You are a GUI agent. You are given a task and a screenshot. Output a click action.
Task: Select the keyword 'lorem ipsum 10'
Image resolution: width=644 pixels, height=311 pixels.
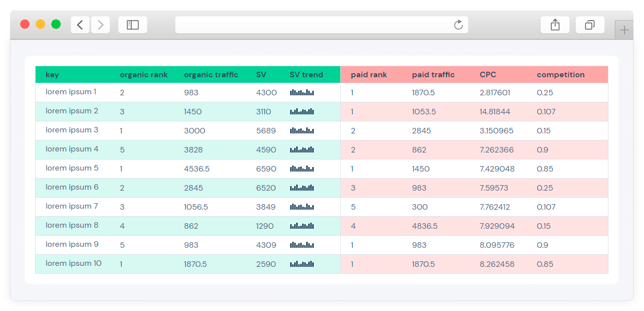73,263
